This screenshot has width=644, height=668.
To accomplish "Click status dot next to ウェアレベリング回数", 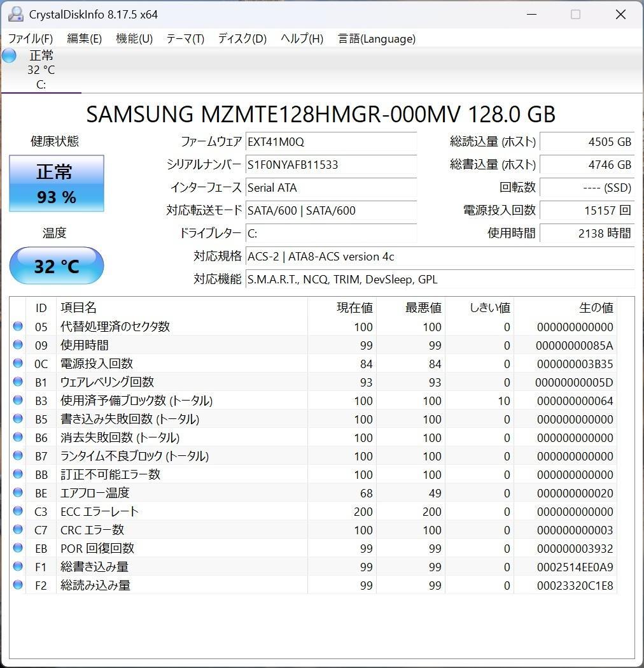I will pyautogui.click(x=17, y=382).
